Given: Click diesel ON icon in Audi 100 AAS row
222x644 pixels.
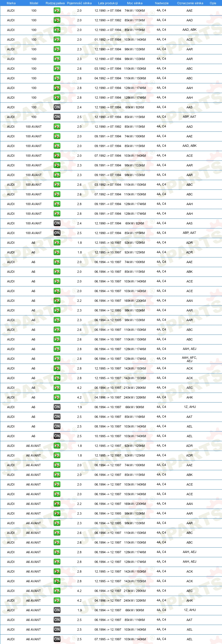Looking at the screenshot, I should pyautogui.click(x=57, y=107).
